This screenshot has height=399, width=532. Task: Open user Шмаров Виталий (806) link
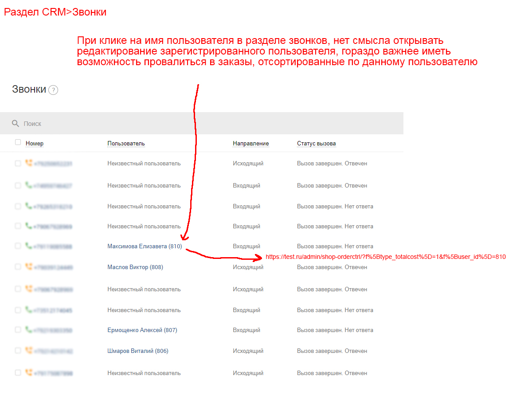[137, 351]
